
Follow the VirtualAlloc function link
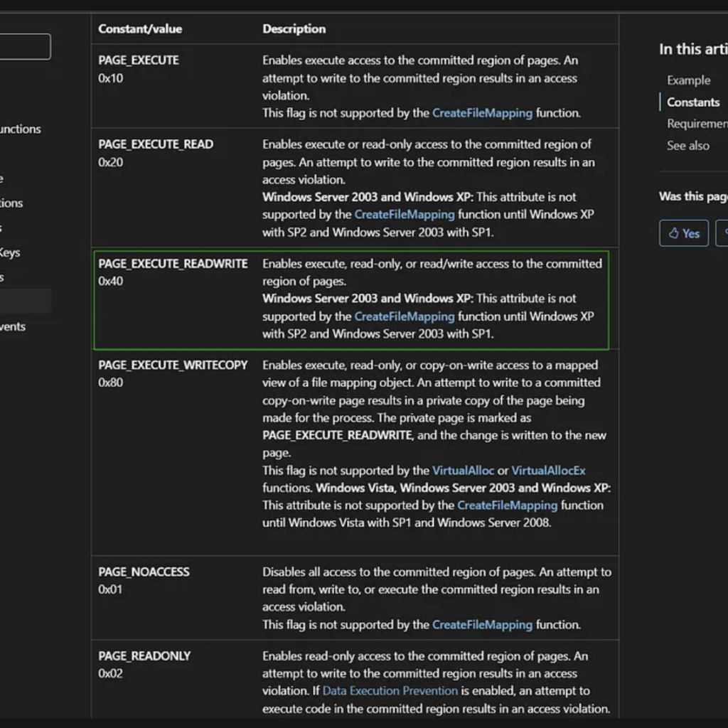pos(463,471)
